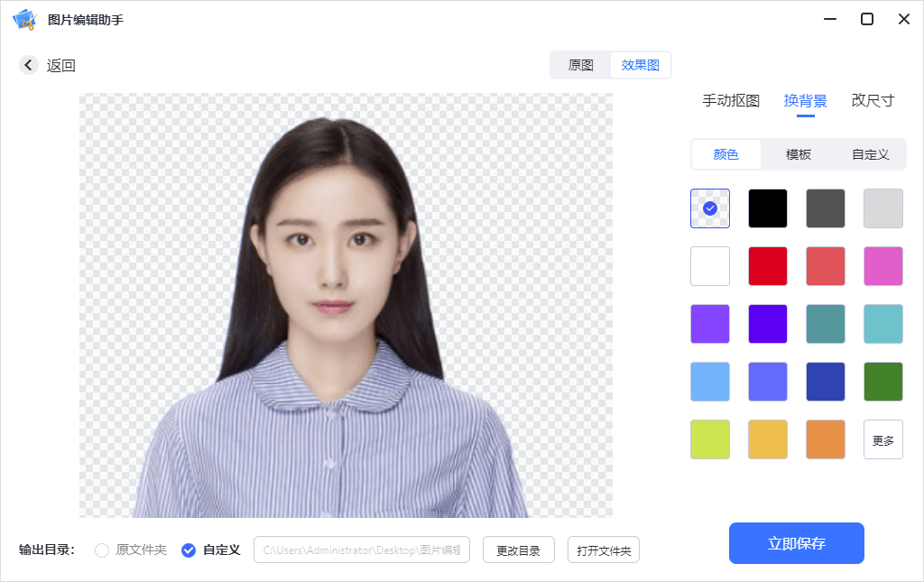Apply the dark green background color
The height and width of the screenshot is (582, 924).
[883, 382]
